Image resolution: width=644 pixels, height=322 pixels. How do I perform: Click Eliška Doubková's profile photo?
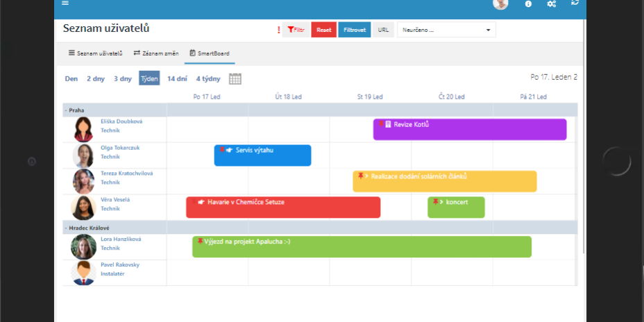[x=83, y=129]
